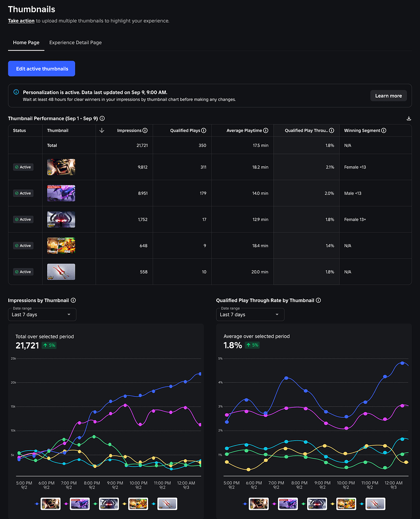Toggle blue ogre series in Impressions chart legend
Image resolution: width=420 pixels, height=519 pixels.
48,503
